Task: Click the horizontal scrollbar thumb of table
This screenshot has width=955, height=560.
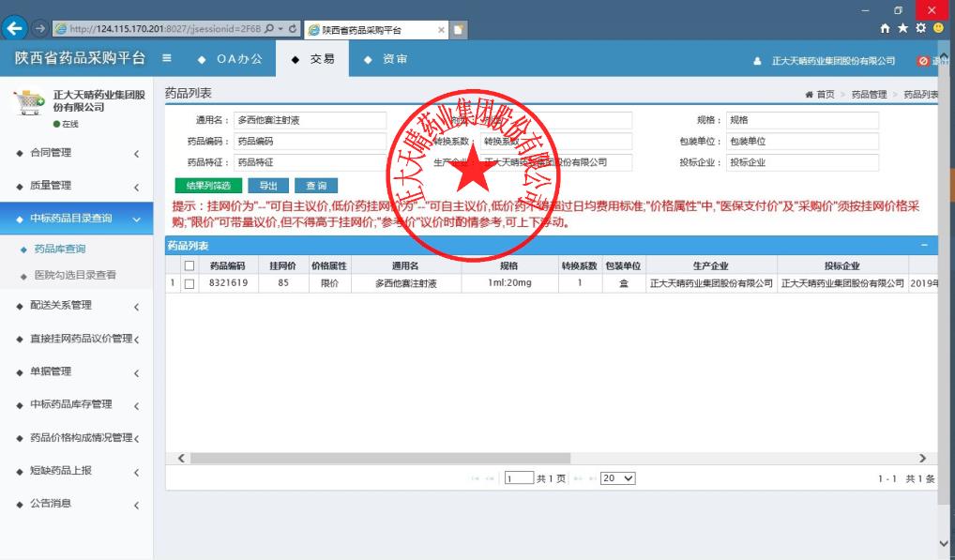Action: (380, 458)
